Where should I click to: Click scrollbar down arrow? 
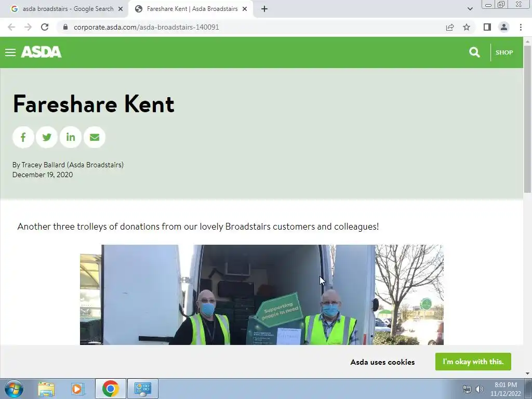click(528, 374)
